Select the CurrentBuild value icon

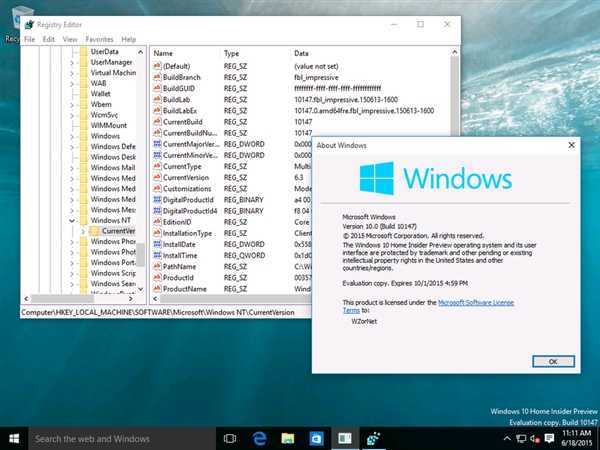coord(157,122)
